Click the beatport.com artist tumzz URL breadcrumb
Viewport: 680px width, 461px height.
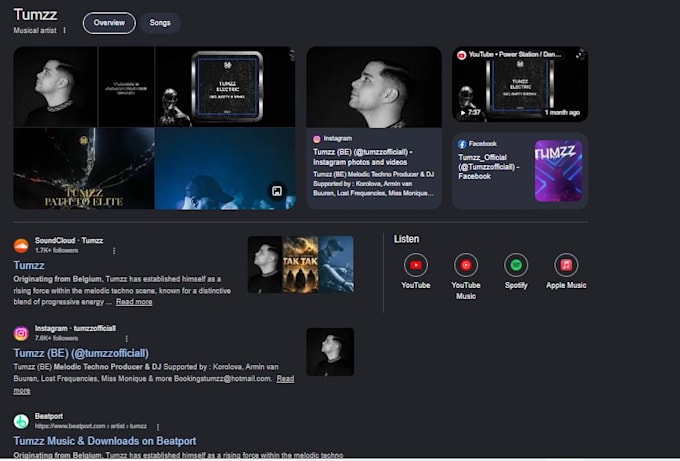click(x=91, y=426)
